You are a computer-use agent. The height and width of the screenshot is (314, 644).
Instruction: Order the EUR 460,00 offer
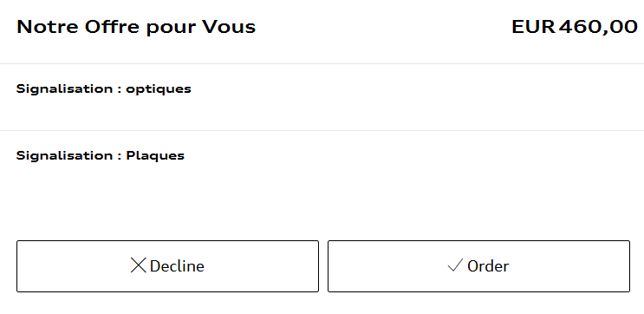tap(478, 266)
